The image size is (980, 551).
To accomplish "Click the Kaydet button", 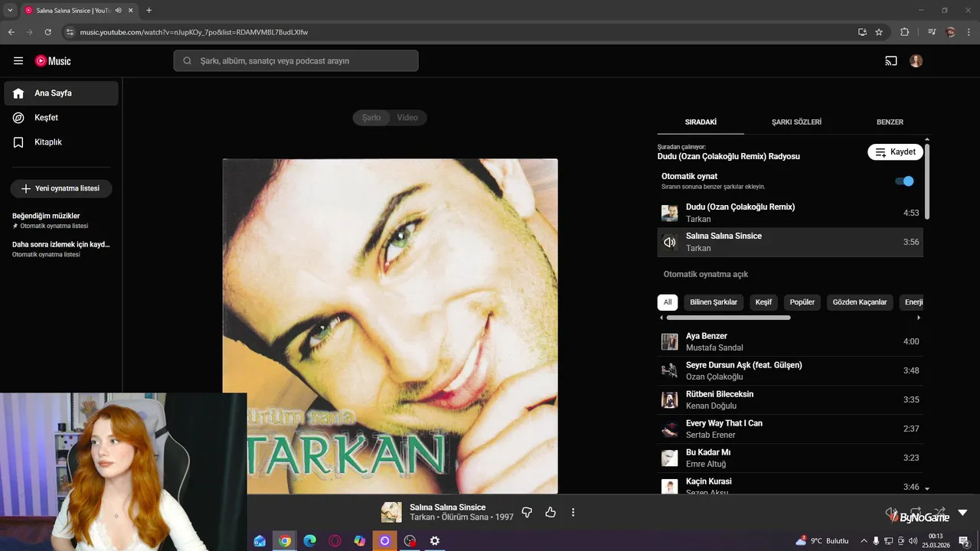I will [x=895, y=152].
